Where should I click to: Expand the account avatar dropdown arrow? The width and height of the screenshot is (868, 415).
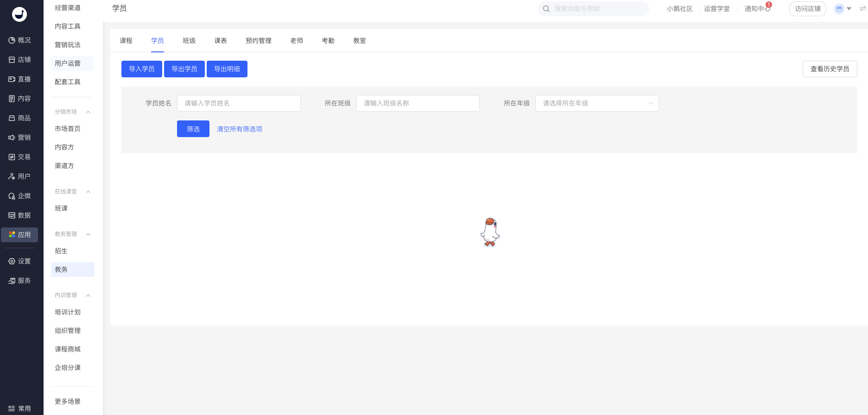click(849, 9)
